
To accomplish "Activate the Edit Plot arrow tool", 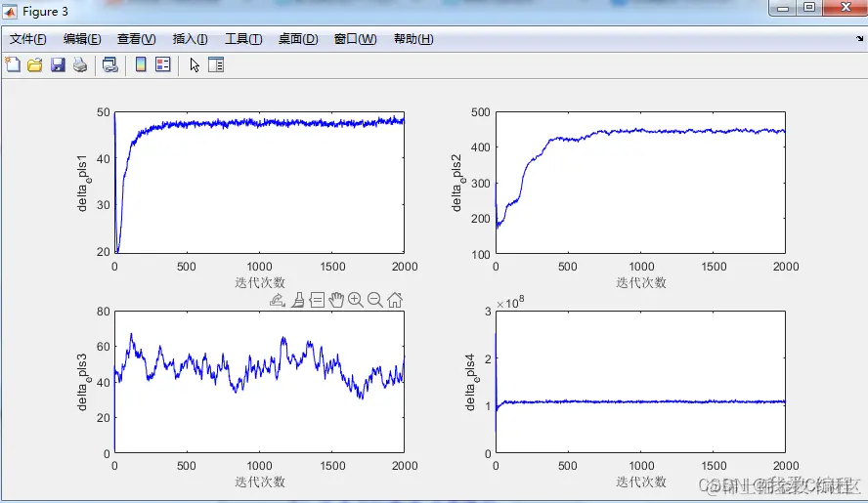I will [x=195, y=64].
